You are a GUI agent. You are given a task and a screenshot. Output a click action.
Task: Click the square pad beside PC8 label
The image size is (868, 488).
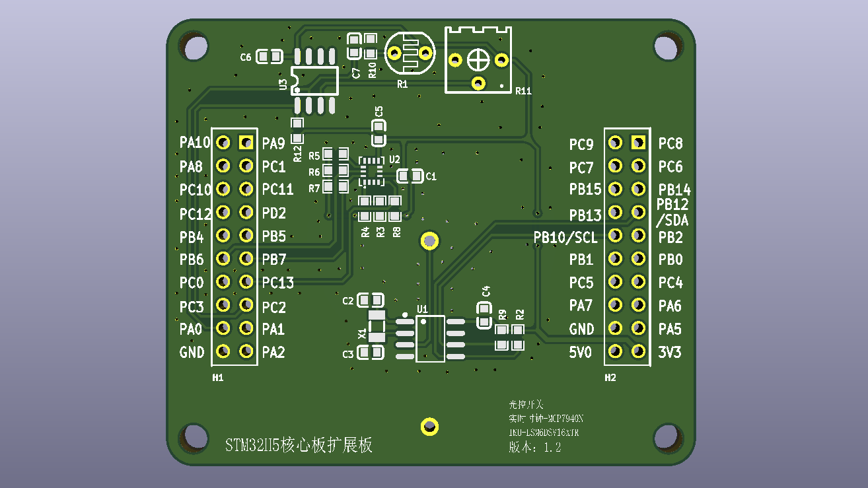(638, 143)
